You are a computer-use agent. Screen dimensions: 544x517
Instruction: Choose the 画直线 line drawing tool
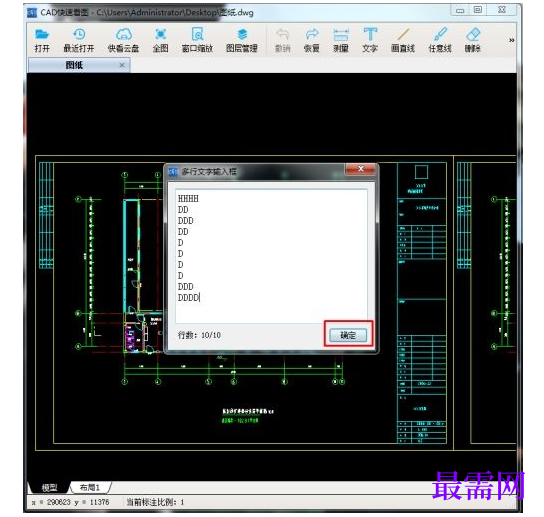[403, 41]
